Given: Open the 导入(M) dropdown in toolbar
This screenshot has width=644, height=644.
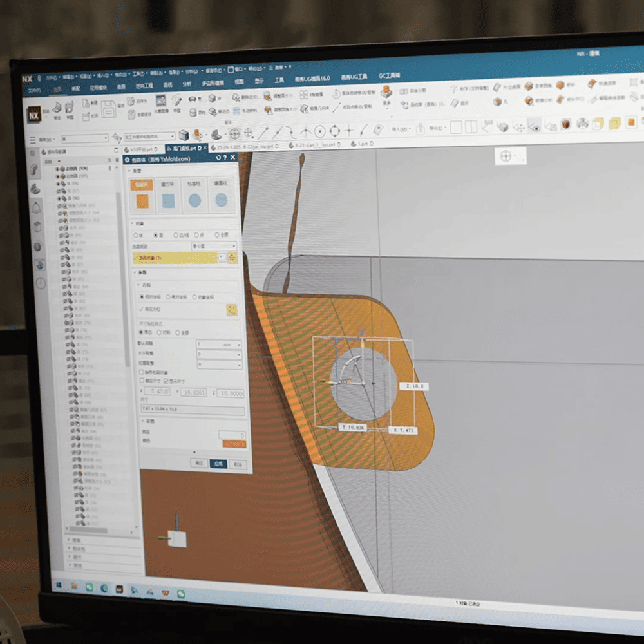Looking at the screenshot, I should [401, 129].
